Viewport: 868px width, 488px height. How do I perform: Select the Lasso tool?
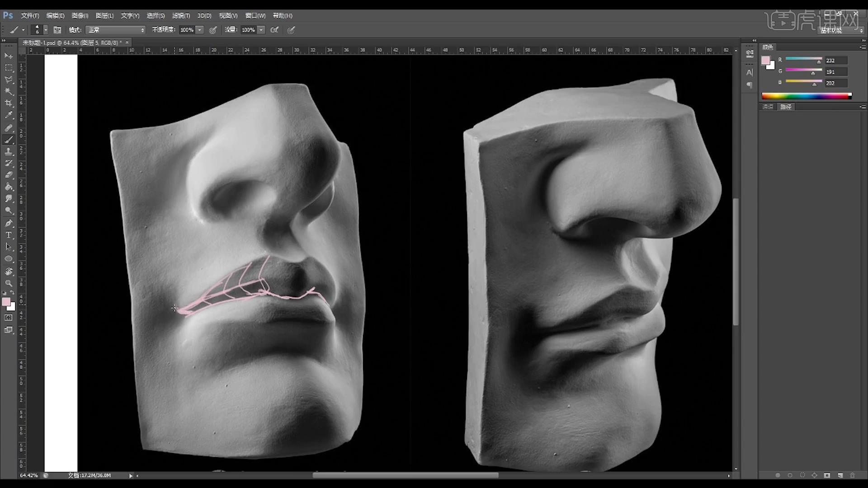click(x=9, y=80)
